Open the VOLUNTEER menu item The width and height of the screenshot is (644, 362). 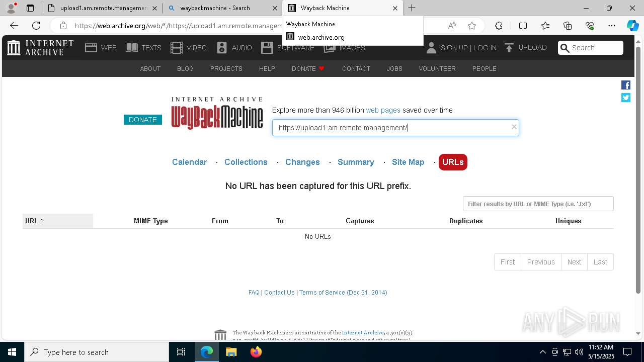437,69
